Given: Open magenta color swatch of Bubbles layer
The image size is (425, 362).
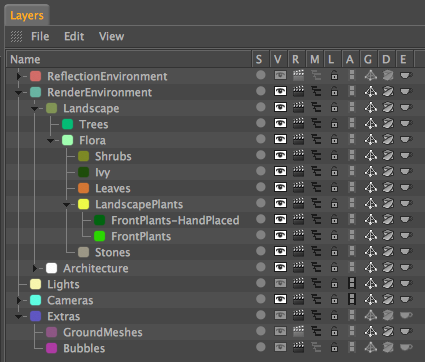Looking at the screenshot, I should [51, 348].
